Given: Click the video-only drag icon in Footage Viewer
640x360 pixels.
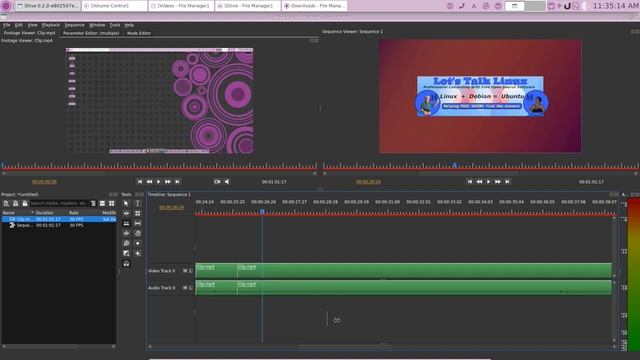Looking at the screenshot, I should tap(217, 182).
